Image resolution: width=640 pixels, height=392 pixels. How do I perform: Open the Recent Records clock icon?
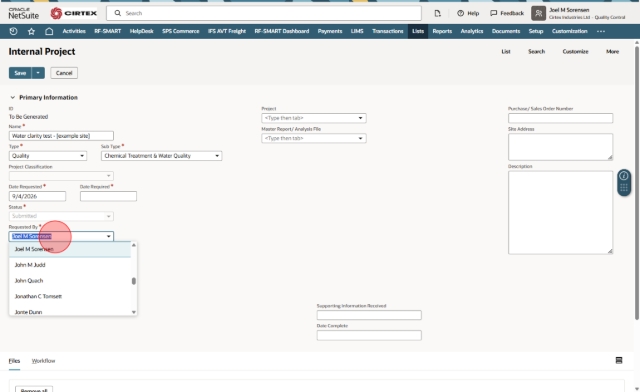point(13,31)
